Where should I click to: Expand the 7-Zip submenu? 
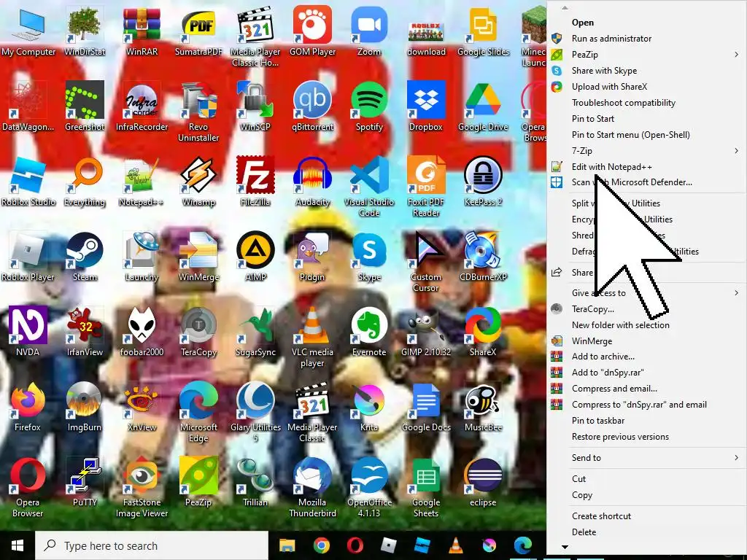(646, 151)
